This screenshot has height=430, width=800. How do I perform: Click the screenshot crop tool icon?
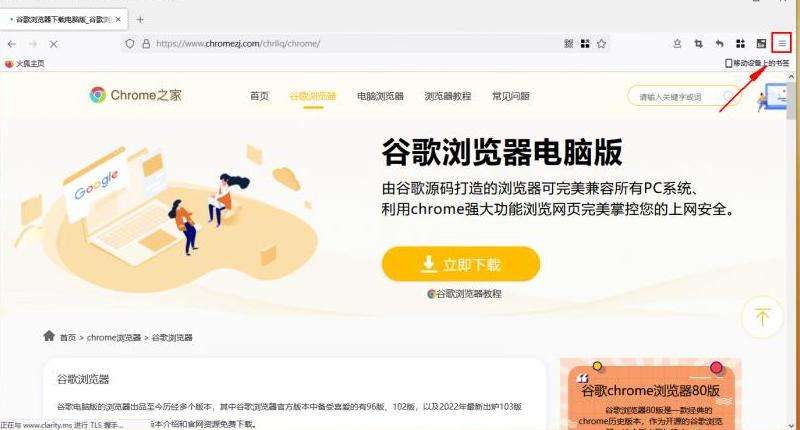coord(698,44)
